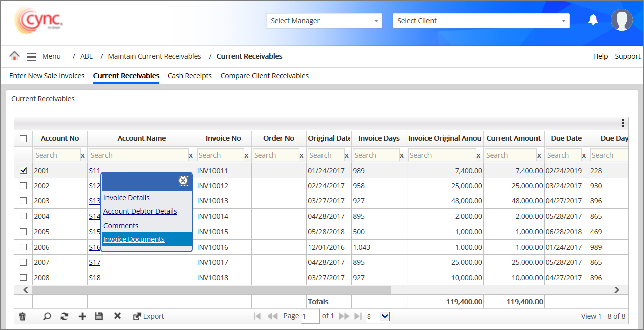Click the notification bell icon
This screenshot has width=644, height=330.
(x=593, y=20)
